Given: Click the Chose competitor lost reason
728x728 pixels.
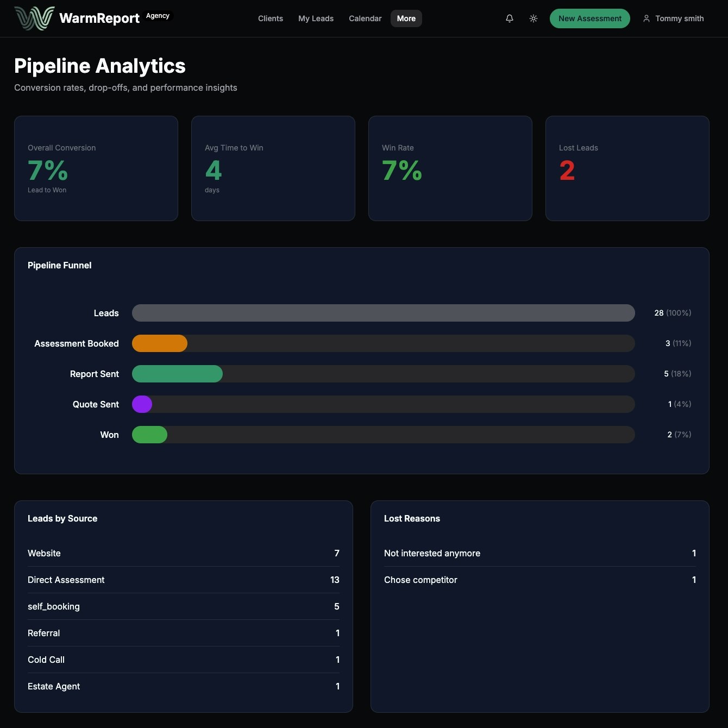Looking at the screenshot, I should point(540,580).
